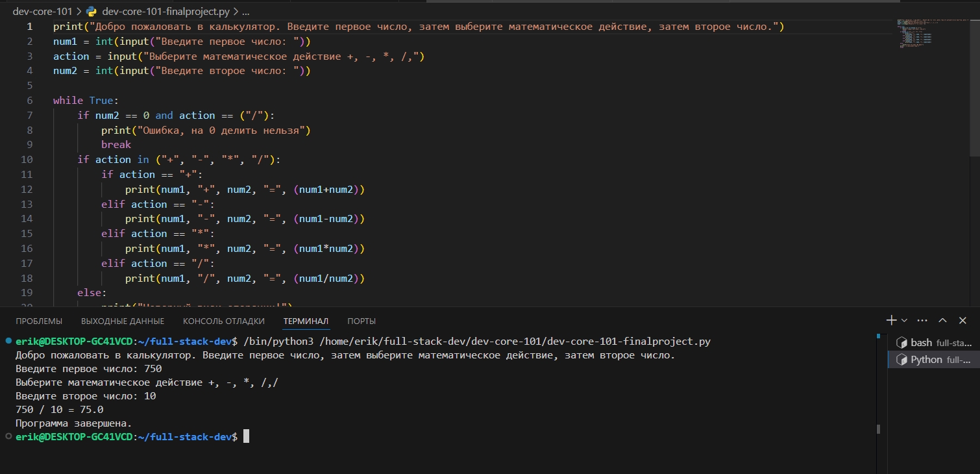
Task: Click 'num1 = int(input(...' on line 2
Action: (182, 42)
